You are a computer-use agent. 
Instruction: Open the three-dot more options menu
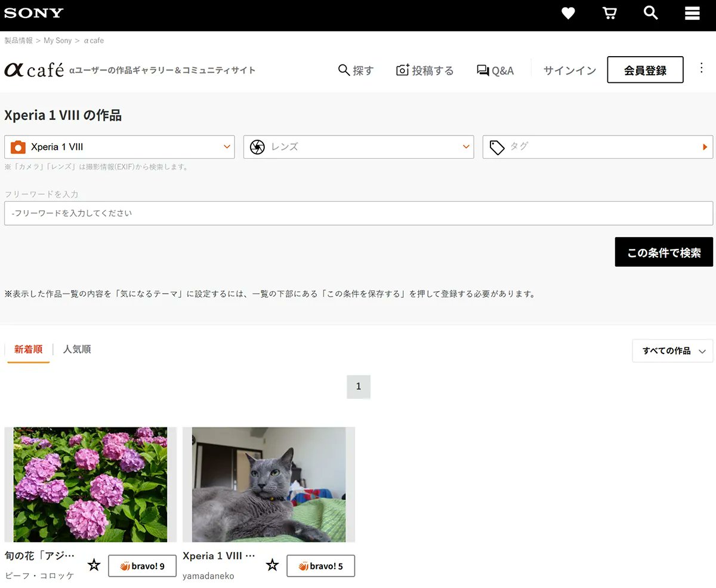pos(702,67)
